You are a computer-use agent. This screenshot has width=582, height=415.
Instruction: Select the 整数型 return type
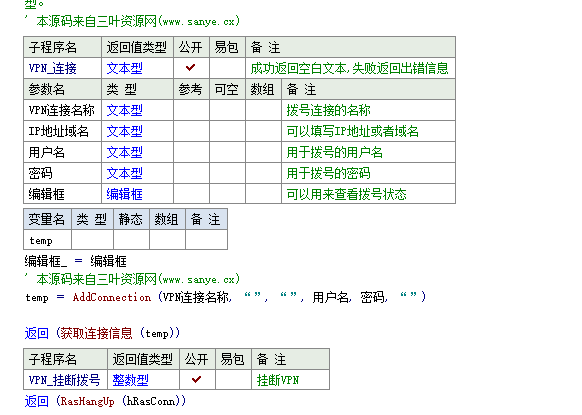[131, 380]
